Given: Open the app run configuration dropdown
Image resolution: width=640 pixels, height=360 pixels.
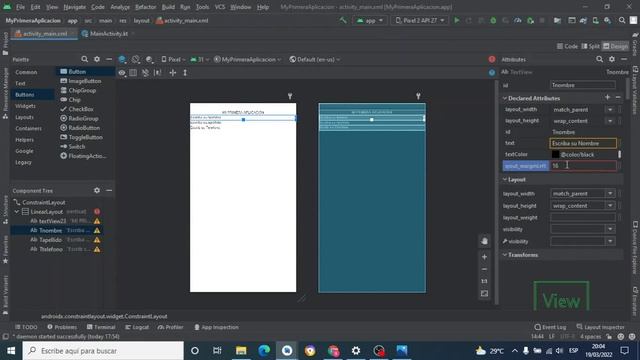Looking at the screenshot, I should pos(370,20).
